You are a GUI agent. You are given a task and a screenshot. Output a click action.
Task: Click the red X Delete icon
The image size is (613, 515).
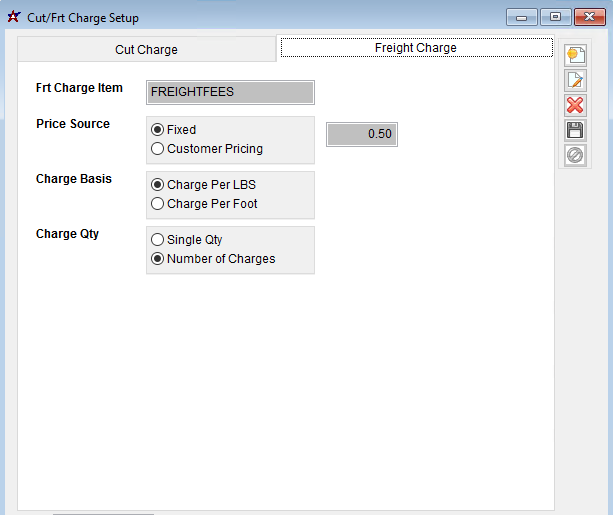[575, 105]
